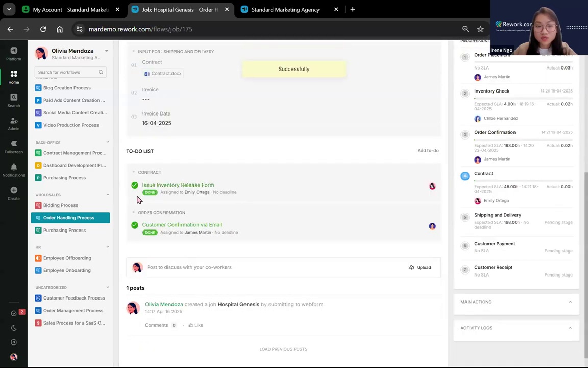Click Order Confirmation progress bar
Image resolution: width=588 pixels, height=368 pixels.
(523, 140)
